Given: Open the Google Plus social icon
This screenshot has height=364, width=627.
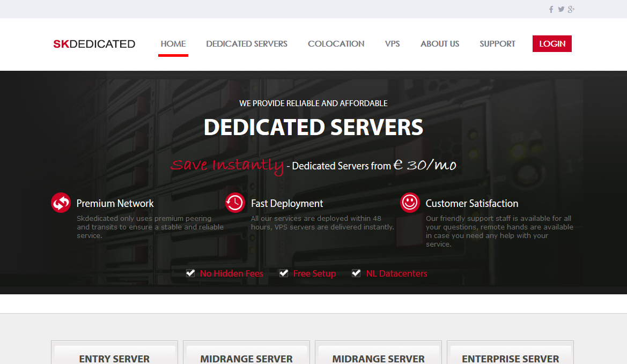Looking at the screenshot, I should 571,9.
